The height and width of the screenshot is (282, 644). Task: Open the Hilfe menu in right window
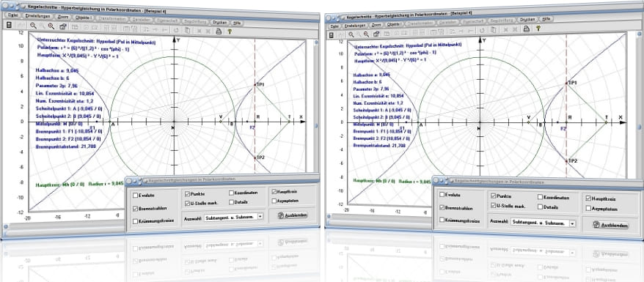(546, 19)
